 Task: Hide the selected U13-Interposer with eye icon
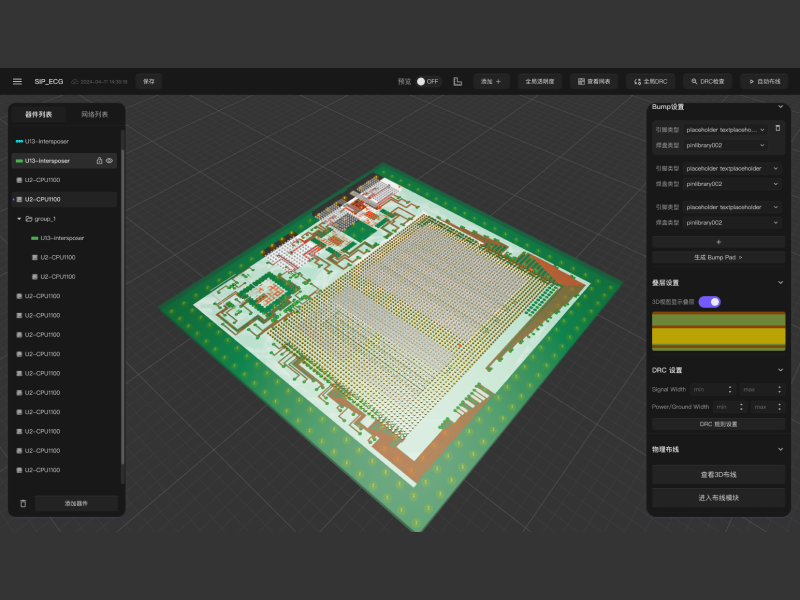pos(109,160)
